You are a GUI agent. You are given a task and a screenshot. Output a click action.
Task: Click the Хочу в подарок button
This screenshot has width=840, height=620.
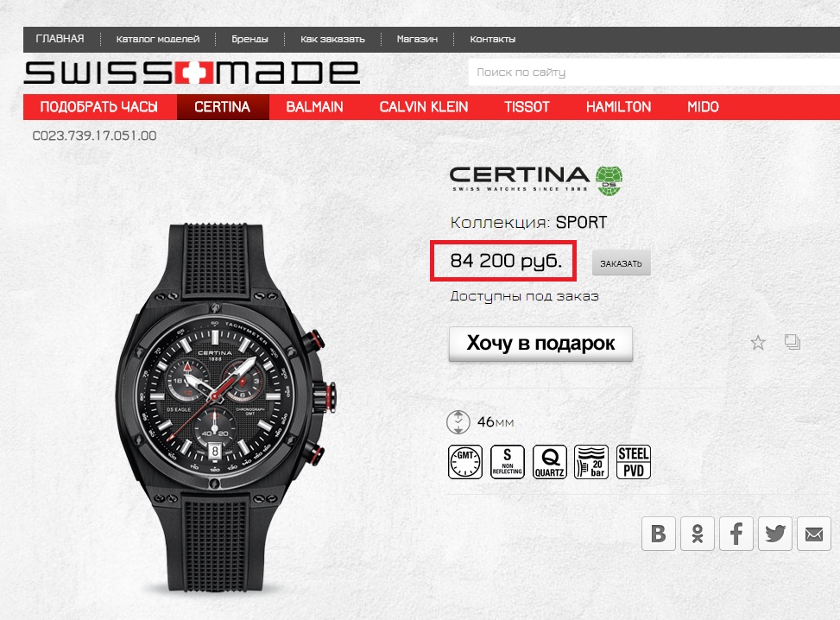point(540,344)
